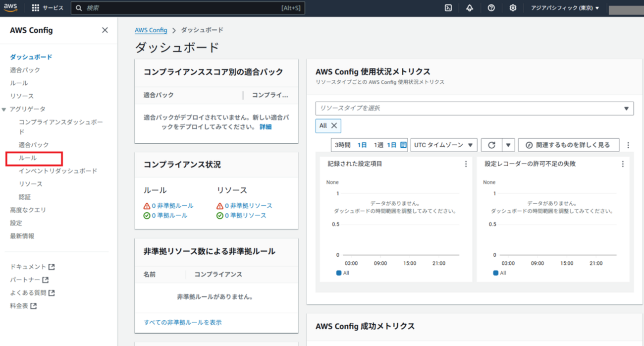This screenshot has width=644, height=346.
Task: Sort by 名前 column header
Action: 150,274
